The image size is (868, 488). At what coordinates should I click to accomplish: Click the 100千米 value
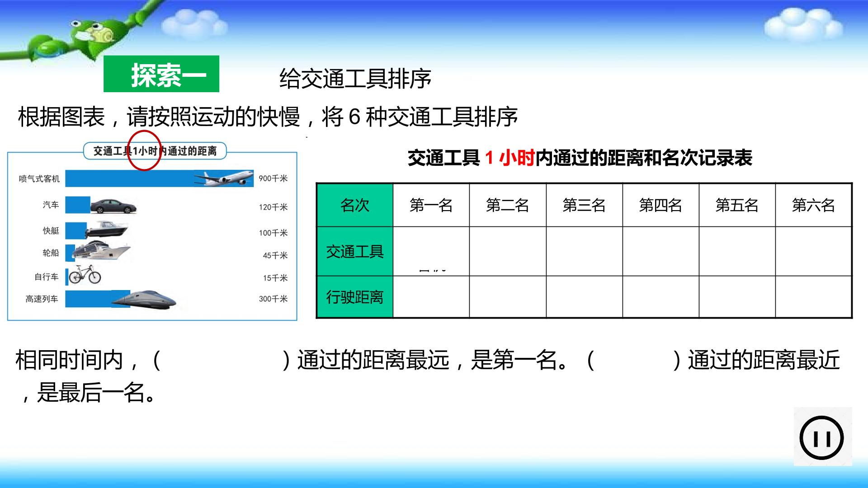pyautogui.click(x=273, y=233)
